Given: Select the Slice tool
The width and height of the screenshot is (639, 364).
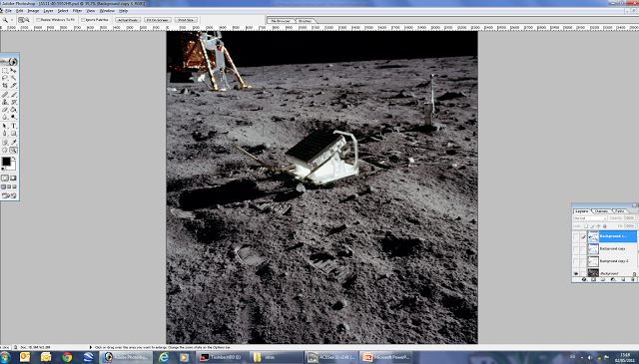Looking at the screenshot, I should click(x=13, y=85).
